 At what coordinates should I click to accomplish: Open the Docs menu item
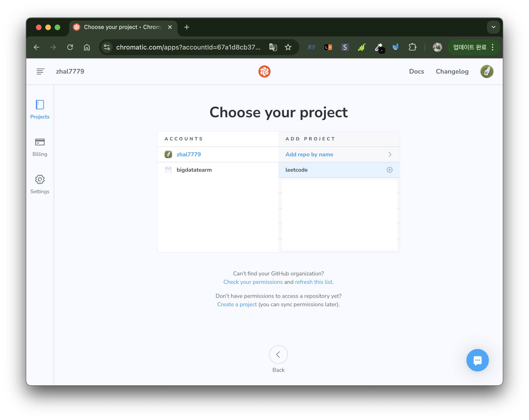coord(416,71)
